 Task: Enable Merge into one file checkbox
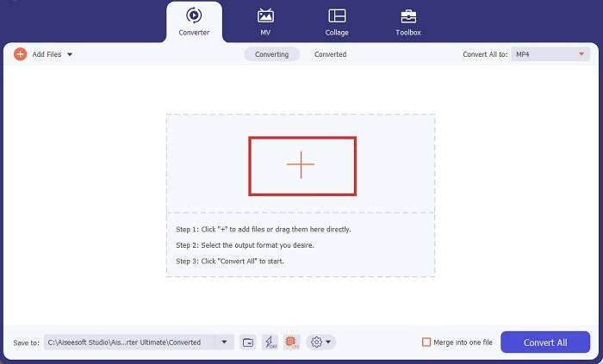pos(426,342)
